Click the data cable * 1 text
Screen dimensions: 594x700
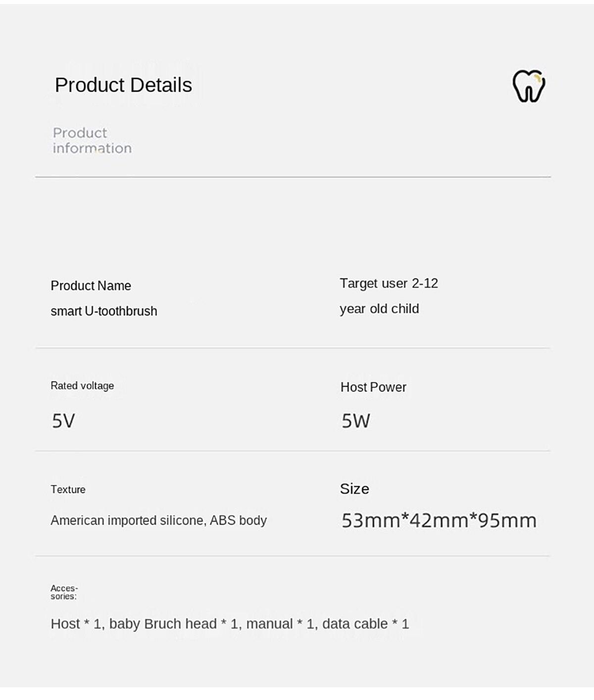click(x=365, y=623)
